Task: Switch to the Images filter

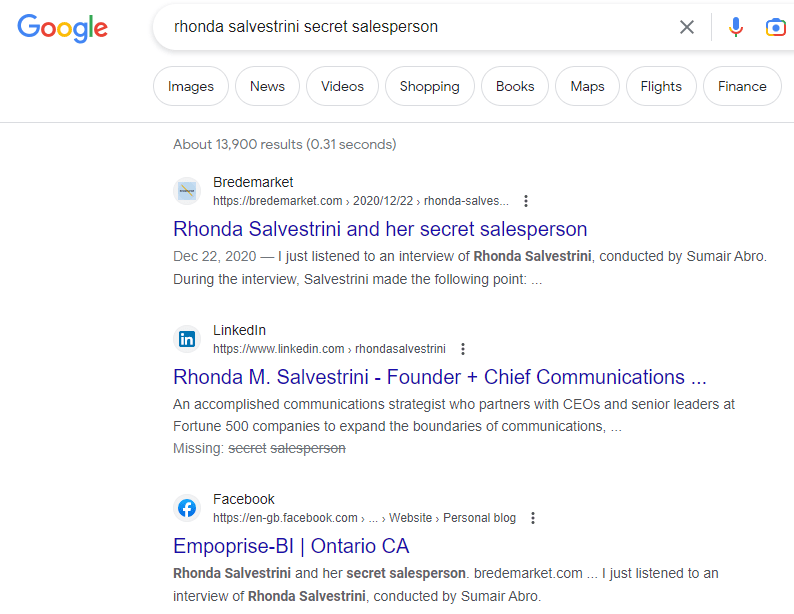Action: pos(191,86)
